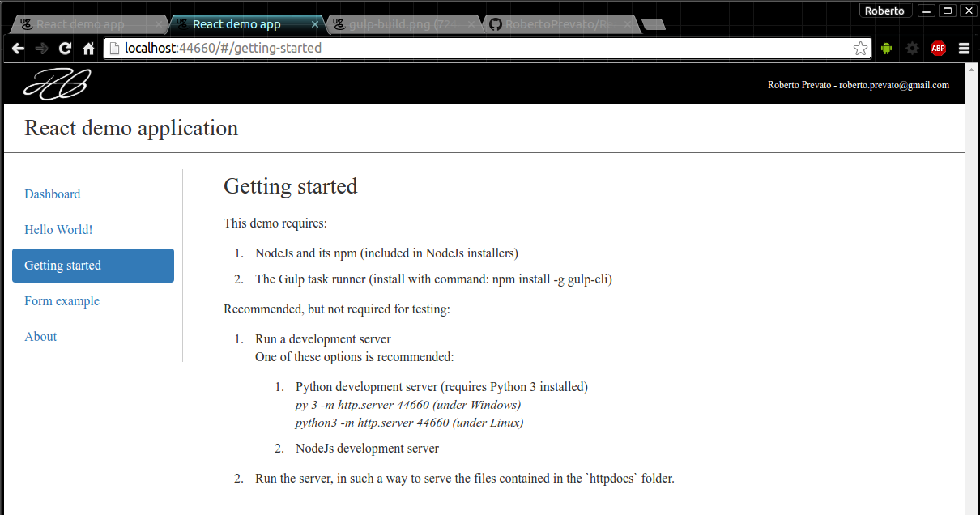The image size is (980, 515).
Task: Reload the current page
Action: pyautogui.click(x=65, y=49)
